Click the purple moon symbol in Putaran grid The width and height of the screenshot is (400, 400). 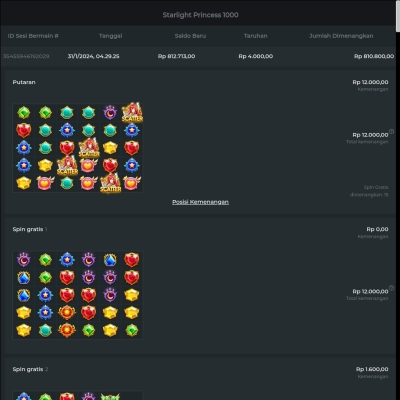110,113
